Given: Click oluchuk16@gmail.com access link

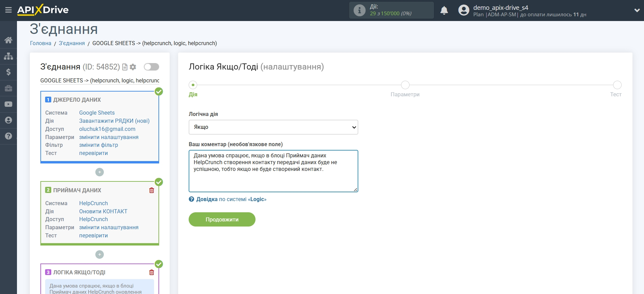Looking at the screenshot, I should coord(107,129).
